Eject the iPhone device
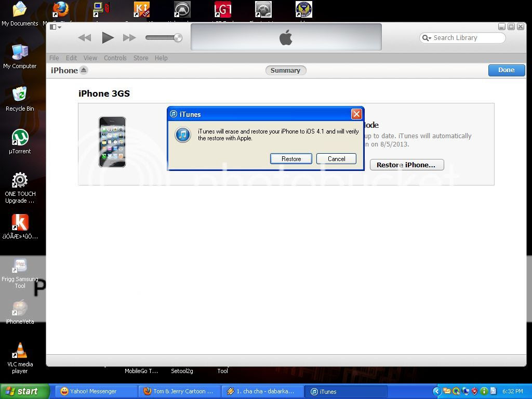The width and height of the screenshot is (532, 399). tap(84, 70)
